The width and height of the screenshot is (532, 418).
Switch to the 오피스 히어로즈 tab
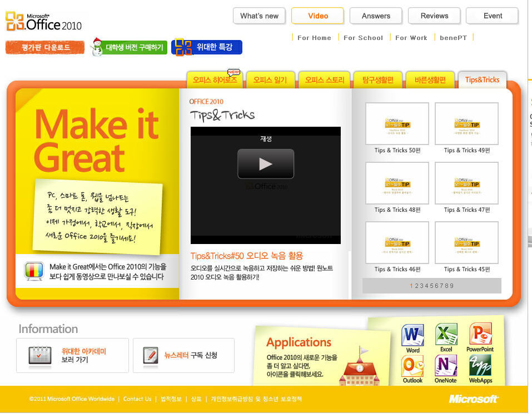215,80
